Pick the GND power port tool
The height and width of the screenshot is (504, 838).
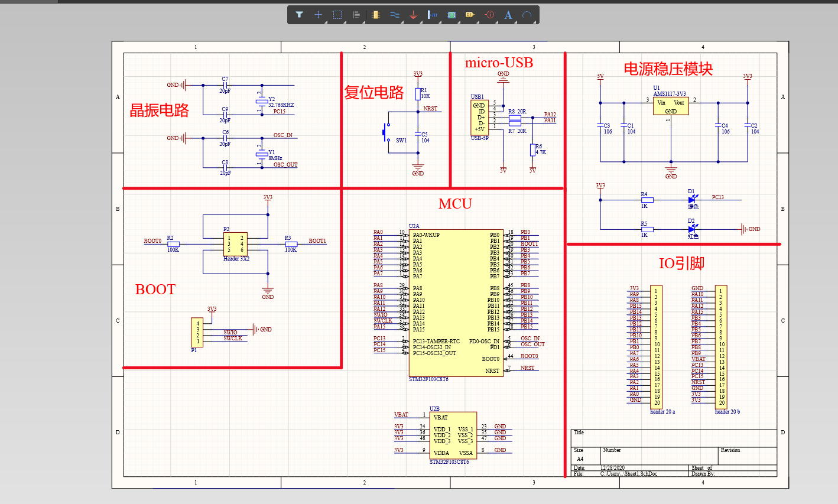tap(414, 15)
